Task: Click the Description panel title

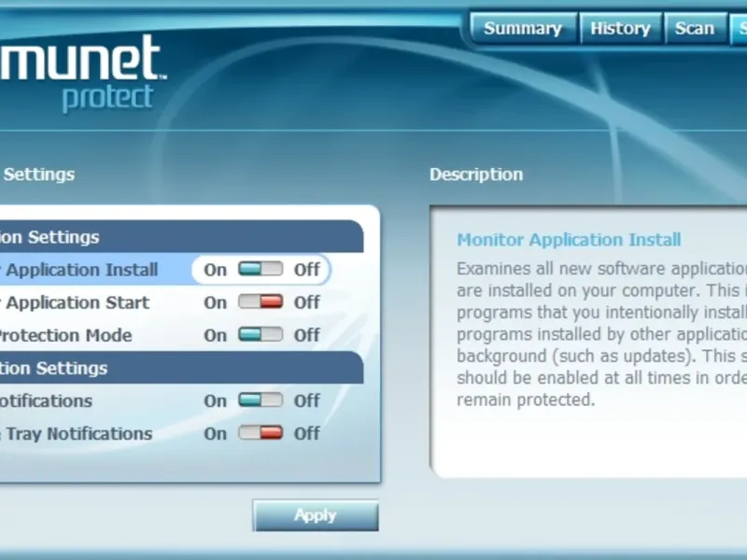Action: (476, 175)
